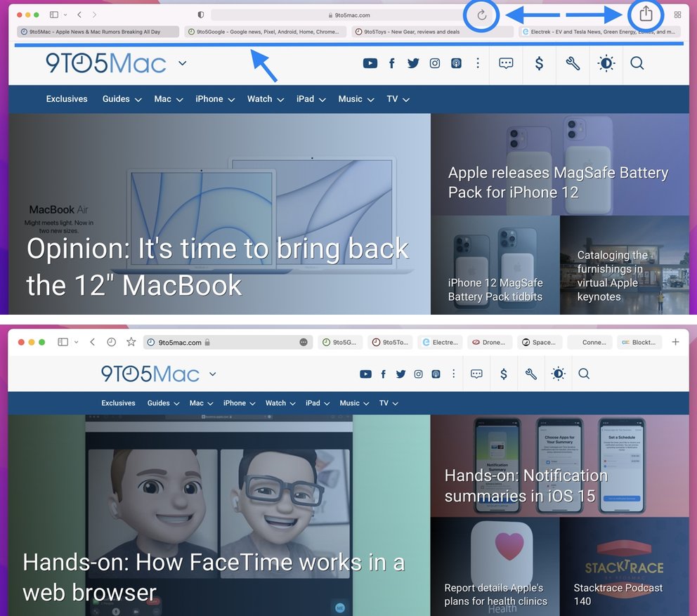This screenshot has width=697, height=616.
Task: Go back a page in the upper Safari window
Action: tap(79, 15)
